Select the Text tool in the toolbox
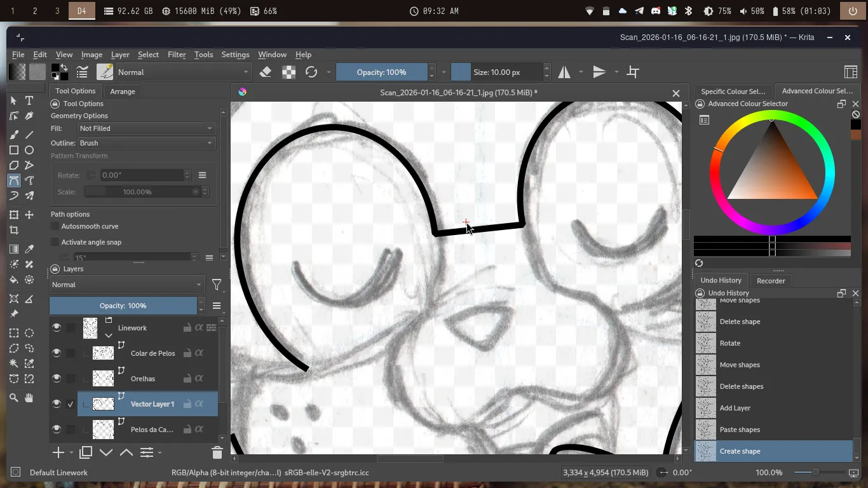 pos(29,100)
